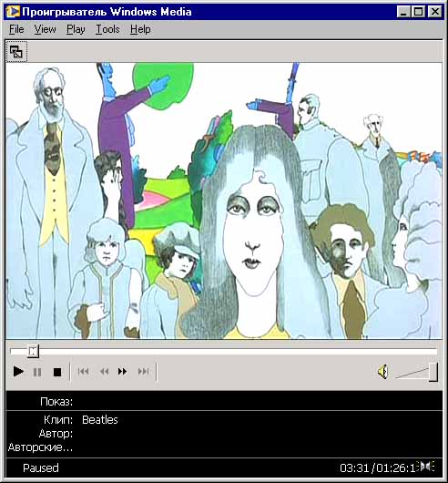Click the Windows Media title bar icon
Image resolution: width=448 pixels, height=483 pixels.
[13, 12]
